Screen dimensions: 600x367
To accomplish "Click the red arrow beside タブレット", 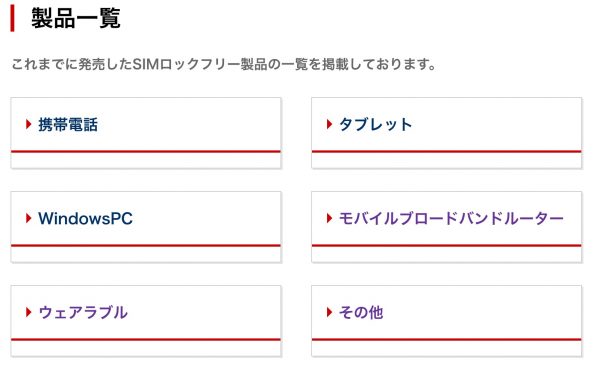I will pos(329,124).
